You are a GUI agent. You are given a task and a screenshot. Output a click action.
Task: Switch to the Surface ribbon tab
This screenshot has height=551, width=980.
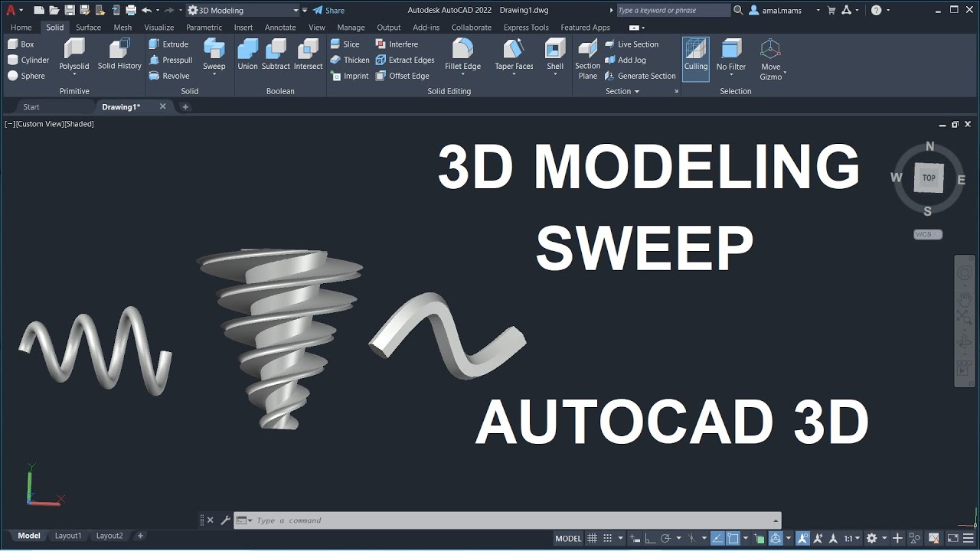coord(88,28)
